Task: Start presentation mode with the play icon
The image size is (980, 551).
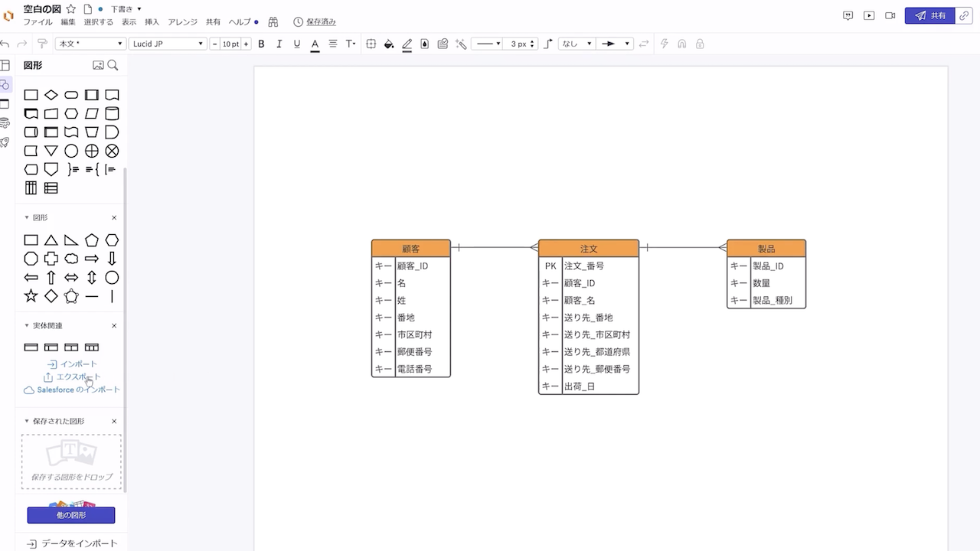Action: pos(868,15)
